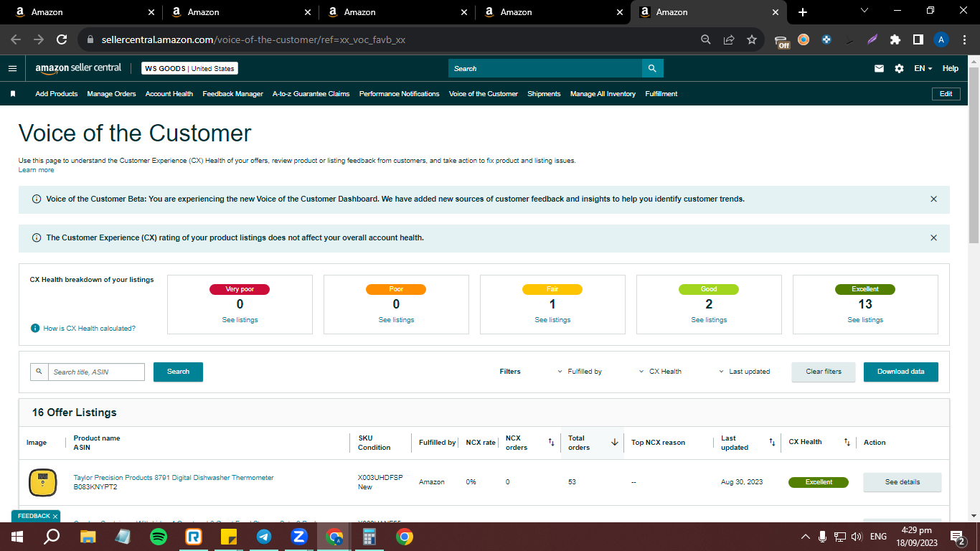Screen dimensions: 980x551
Task: Open Account Health page
Action: click(x=169, y=94)
